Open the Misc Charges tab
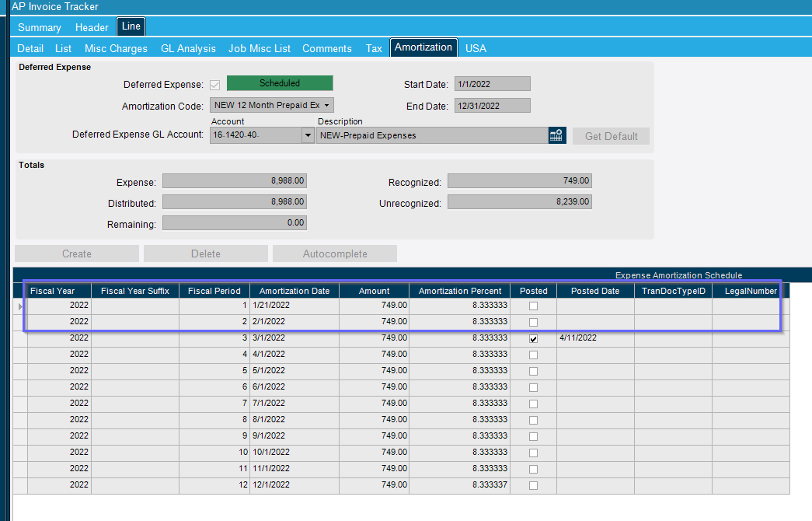 coord(116,48)
